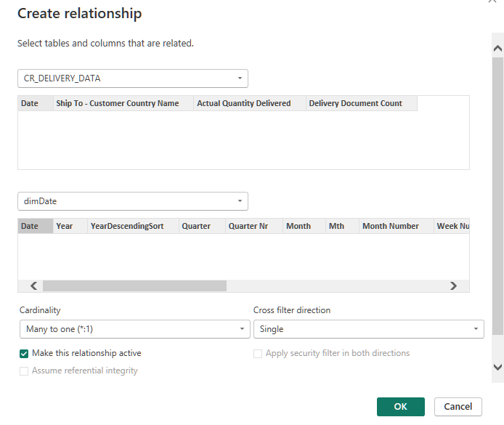Image resolution: width=504 pixels, height=425 pixels.
Task: Select the cut-off Week Nu column header
Action: (x=452, y=226)
